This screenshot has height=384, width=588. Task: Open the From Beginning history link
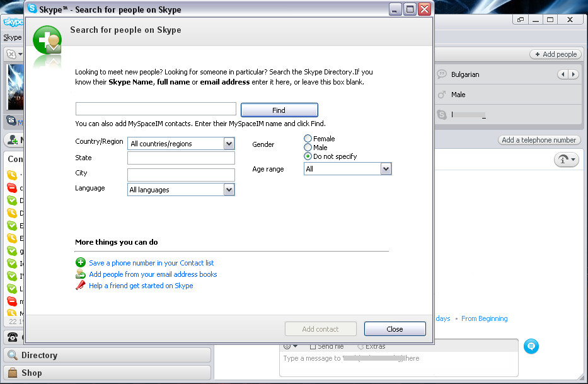click(x=484, y=319)
